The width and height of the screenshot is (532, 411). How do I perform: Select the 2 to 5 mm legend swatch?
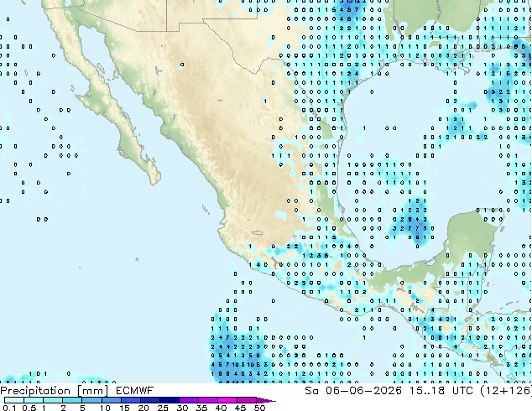pos(72,400)
